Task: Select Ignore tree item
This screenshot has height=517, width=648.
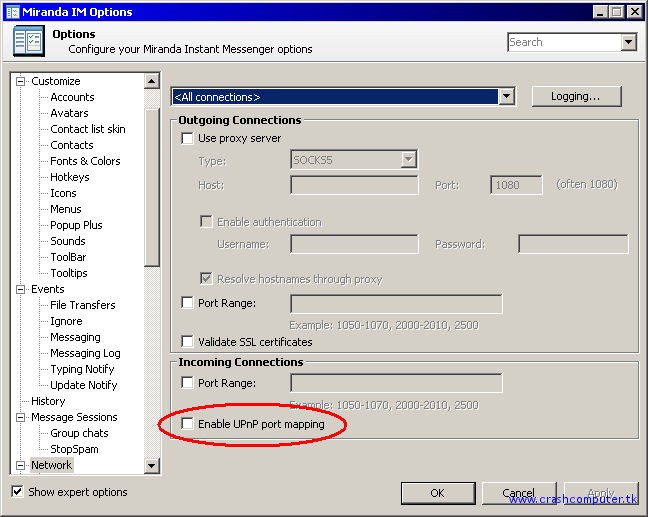Action: (66, 321)
